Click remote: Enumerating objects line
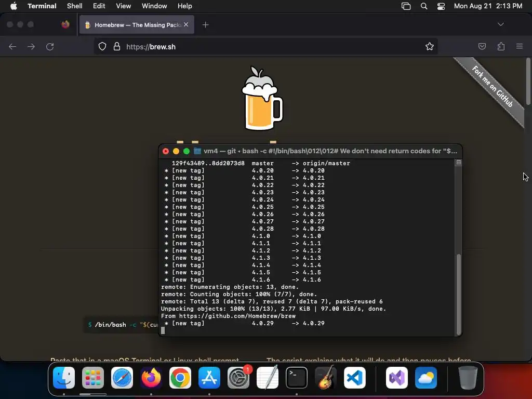532x399 pixels. 230,287
